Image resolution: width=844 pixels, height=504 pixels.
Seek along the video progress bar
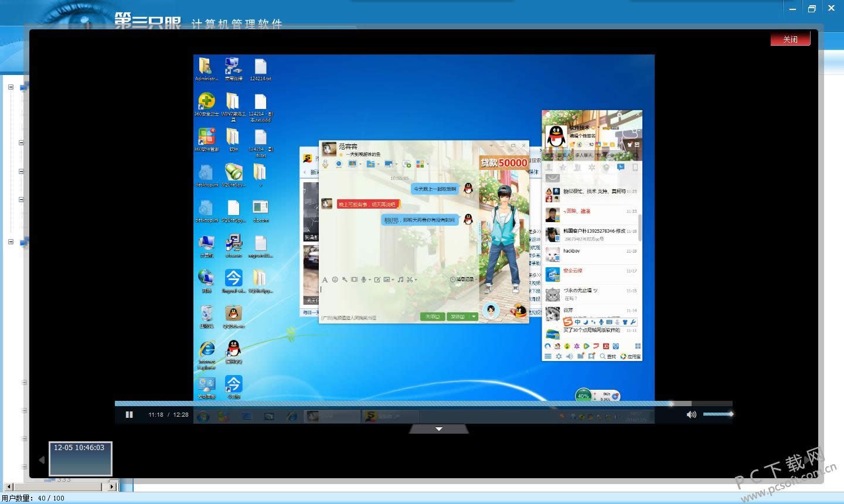click(x=423, y=404)
